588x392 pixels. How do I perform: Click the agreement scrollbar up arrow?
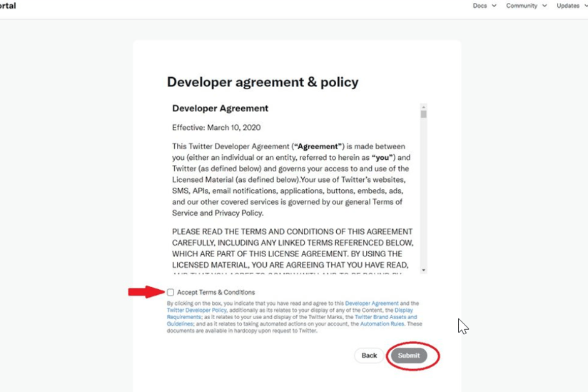[423, 107]
